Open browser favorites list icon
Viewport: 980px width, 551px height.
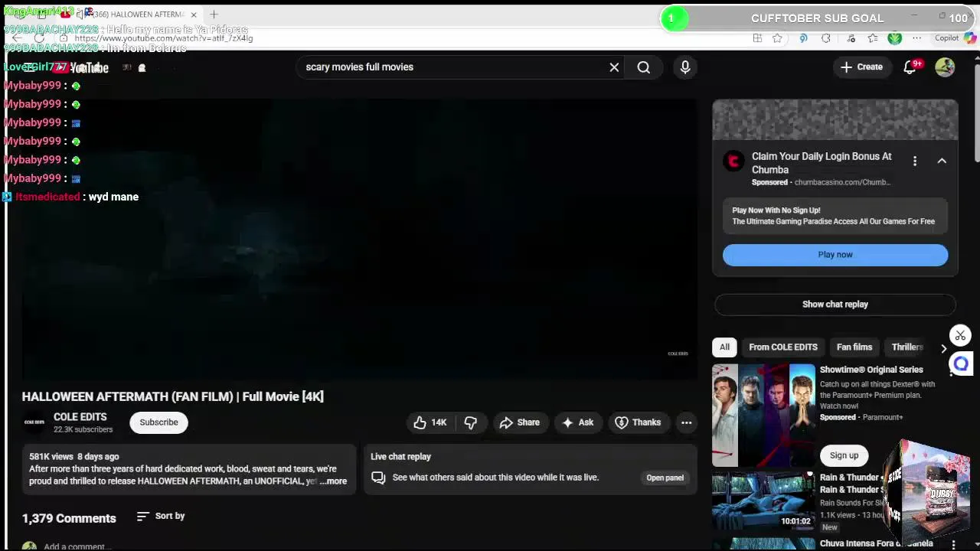pos(873,38)
